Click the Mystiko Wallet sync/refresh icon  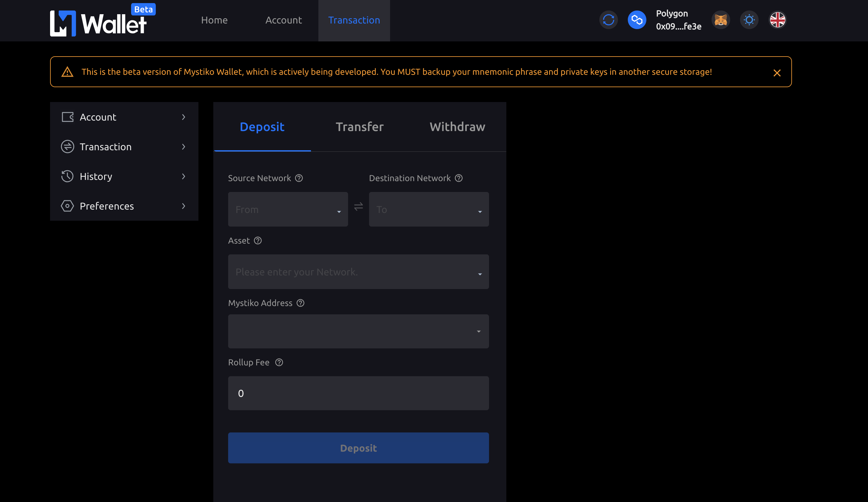click(x=609, y=20)
